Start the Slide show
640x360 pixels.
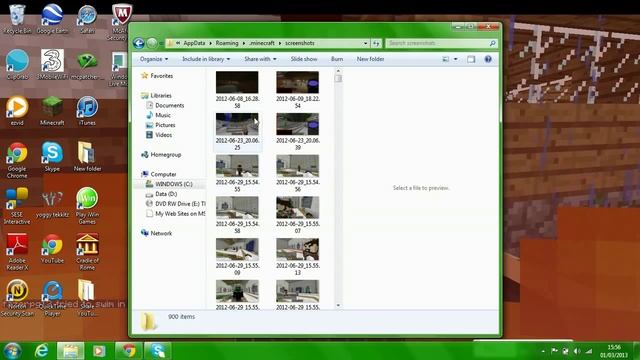click(304, 59)
